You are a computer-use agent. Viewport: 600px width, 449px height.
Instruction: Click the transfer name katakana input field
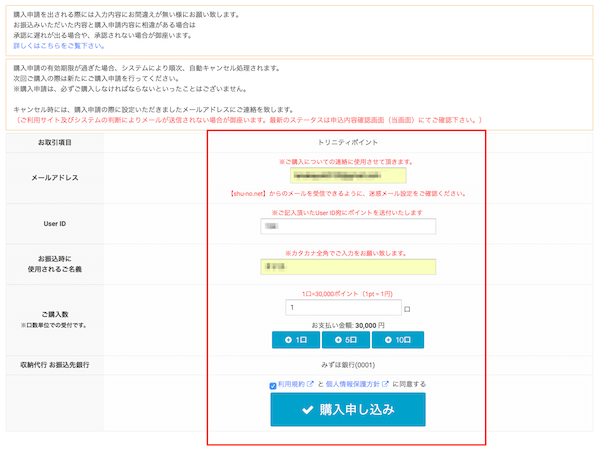348,267
